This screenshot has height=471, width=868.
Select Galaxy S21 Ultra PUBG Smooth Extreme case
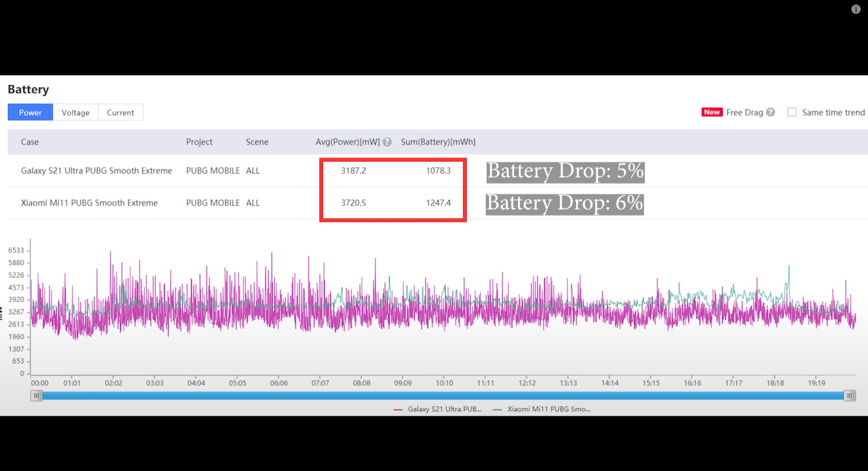[96, 170]
